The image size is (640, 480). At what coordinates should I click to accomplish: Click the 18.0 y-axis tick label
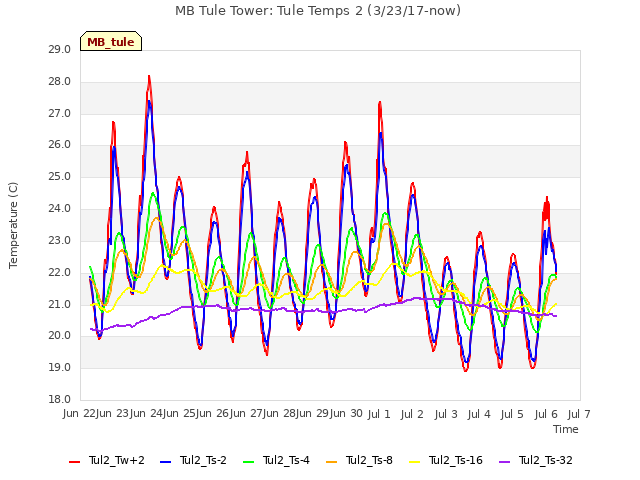click(x=60, y=400)
